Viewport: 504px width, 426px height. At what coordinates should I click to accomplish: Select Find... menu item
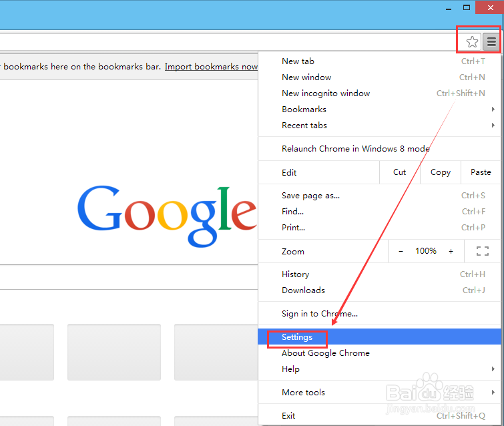(x=380, y=212)
